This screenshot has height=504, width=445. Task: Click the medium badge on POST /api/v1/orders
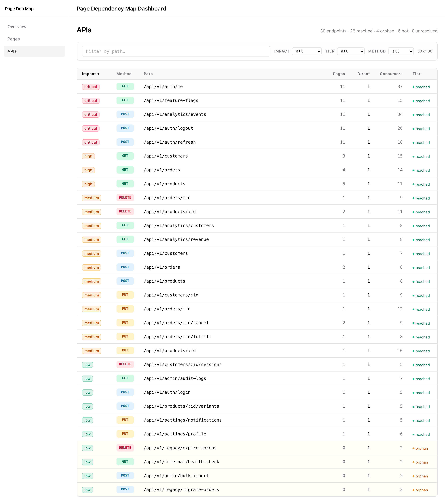pos(91,267)
